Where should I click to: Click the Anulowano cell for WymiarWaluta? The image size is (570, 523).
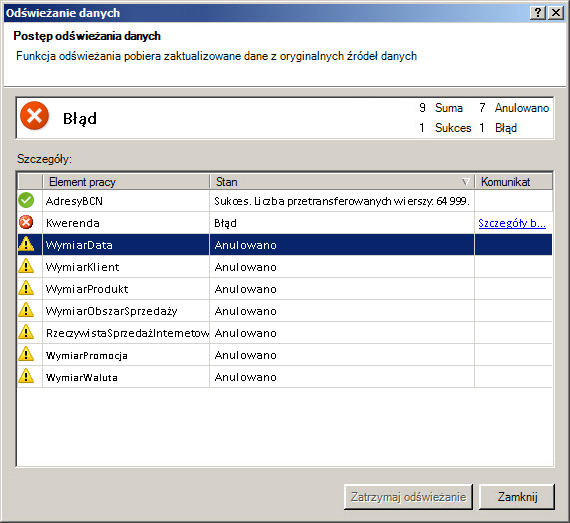click(x=342, y=377)
